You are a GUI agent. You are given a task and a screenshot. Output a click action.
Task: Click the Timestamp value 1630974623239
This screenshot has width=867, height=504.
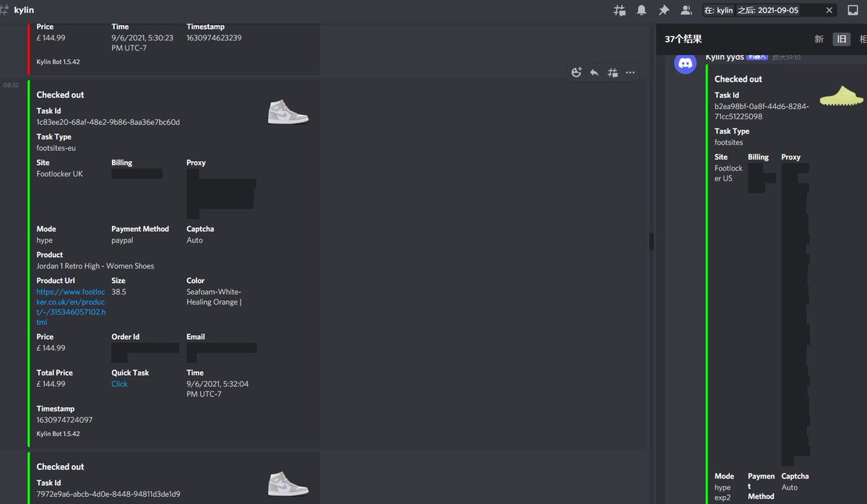(x=214, y=38)
